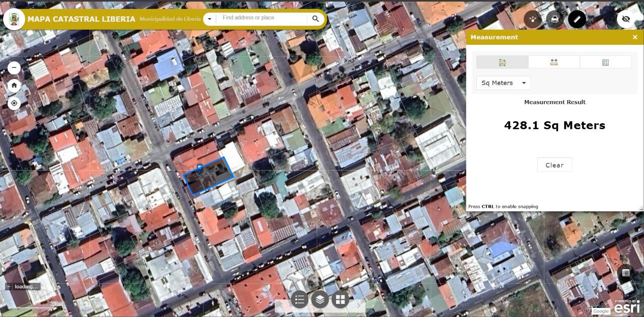Image resolution: width=644 pixels, height=317 pixels.
Task: Open the Legend list icon
Action: pyautogui.click(x=300, y=299)
